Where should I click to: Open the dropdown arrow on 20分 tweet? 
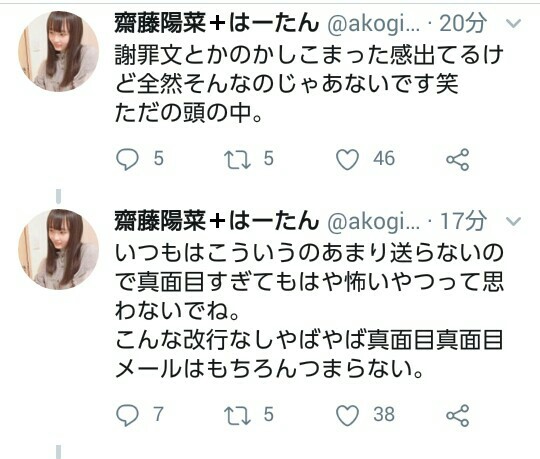pos(514,23)
